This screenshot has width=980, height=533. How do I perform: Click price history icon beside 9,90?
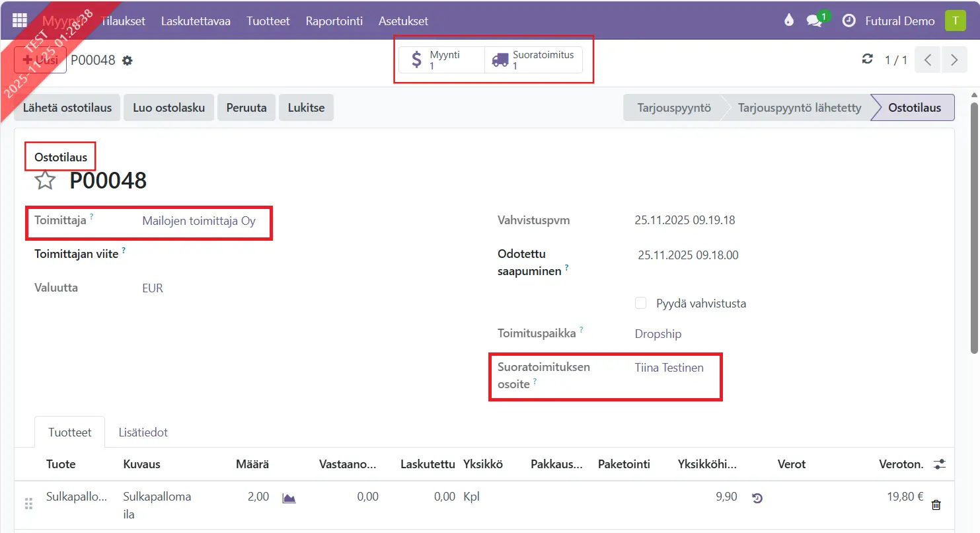(757, 498)
